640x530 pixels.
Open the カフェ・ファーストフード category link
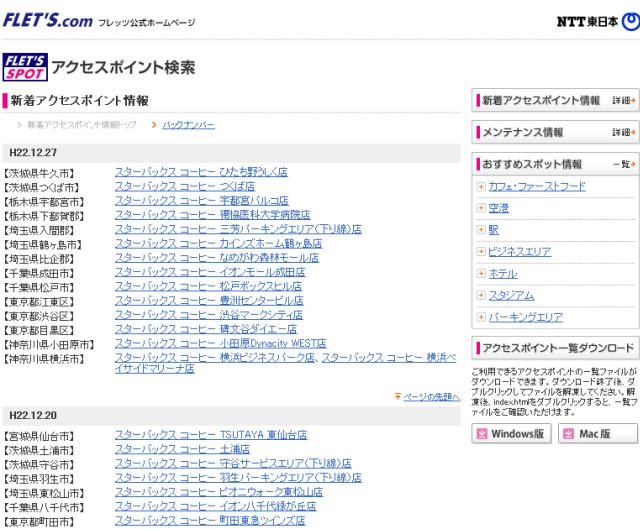(537, 187)
